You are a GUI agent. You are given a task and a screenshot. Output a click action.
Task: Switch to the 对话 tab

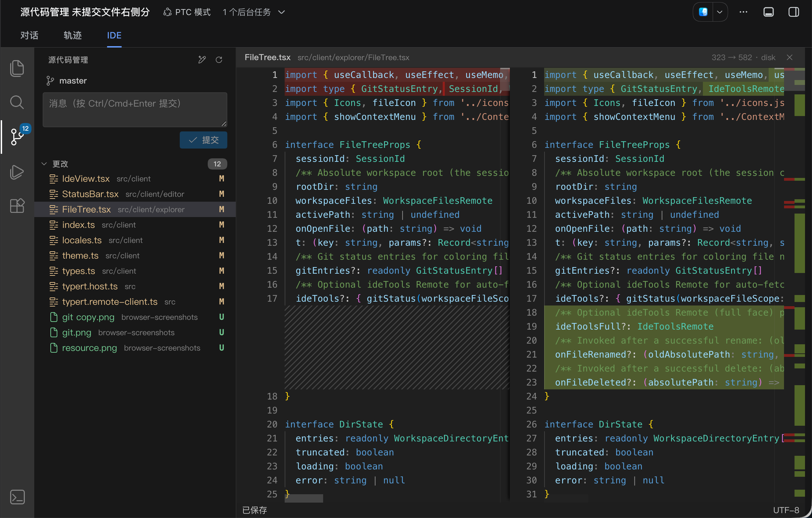pyautogui.click(x=29, y=35)
